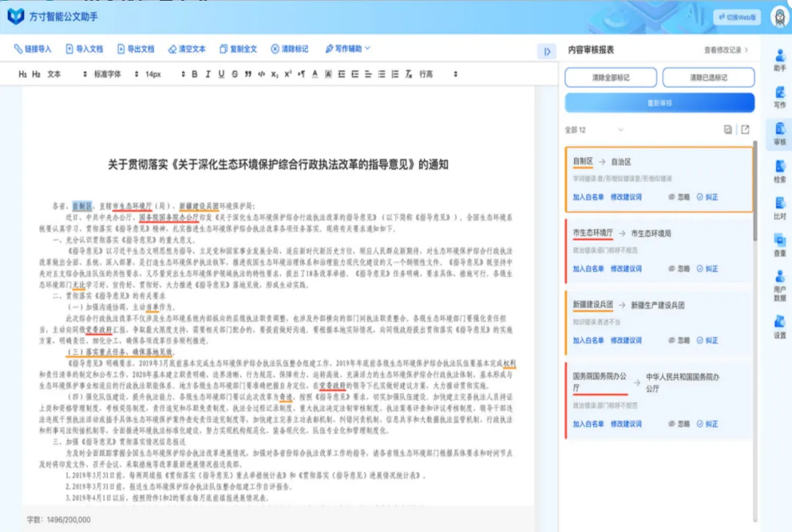
Task: Click 纠正 on 新疆建设兵团 card
Action: (707, 341)
